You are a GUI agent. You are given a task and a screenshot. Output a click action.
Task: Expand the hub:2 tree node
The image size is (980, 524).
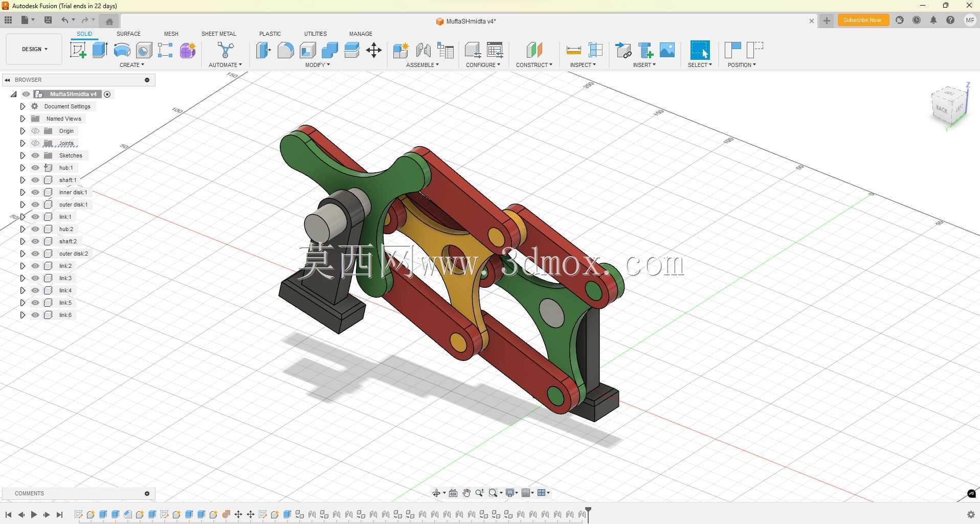pyautogui.click(x=23, y=229)
